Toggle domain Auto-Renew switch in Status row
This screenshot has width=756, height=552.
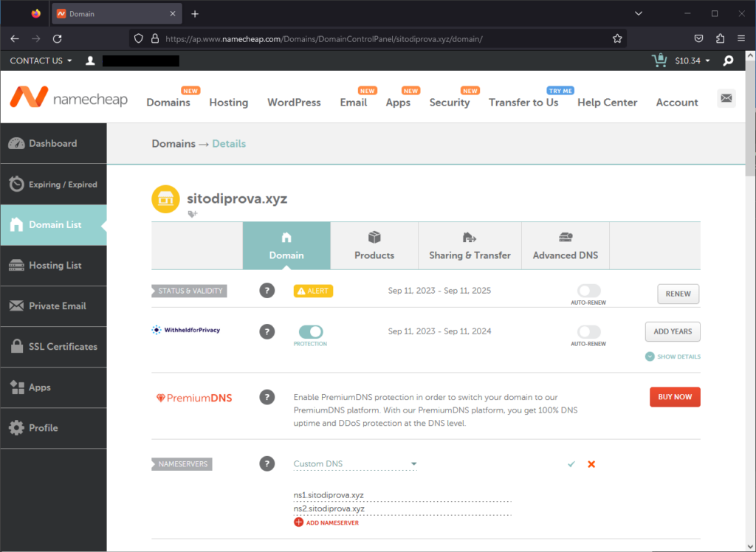(588, 291)
